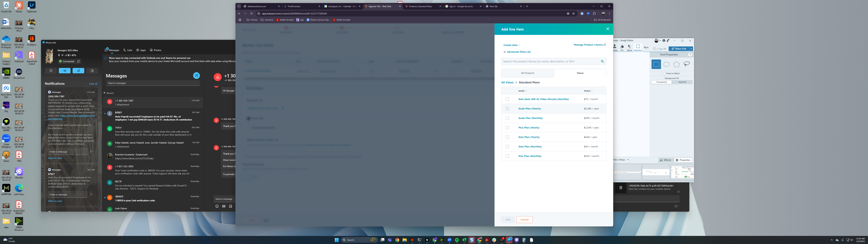Bookmark this page with the star icon
Viewport: 868px width, 244px height.
tap(574, 14)
